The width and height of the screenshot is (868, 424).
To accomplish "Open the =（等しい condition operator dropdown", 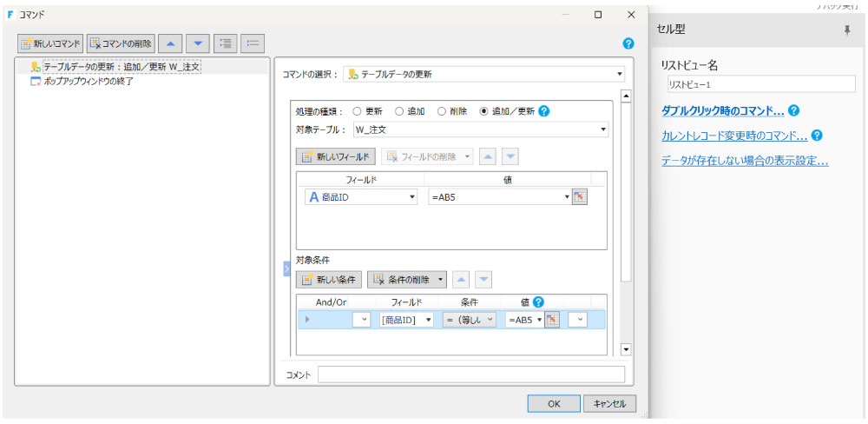I will click(x=469, y=320).
